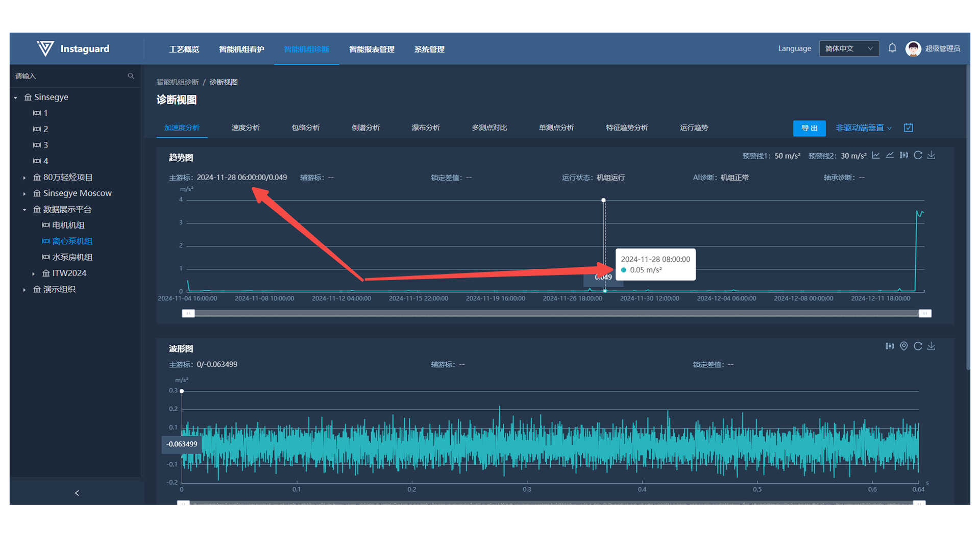Click 智能机组诊断 breadcrumb link
This screenshot has height=551, width=980.
pos(178,82)
